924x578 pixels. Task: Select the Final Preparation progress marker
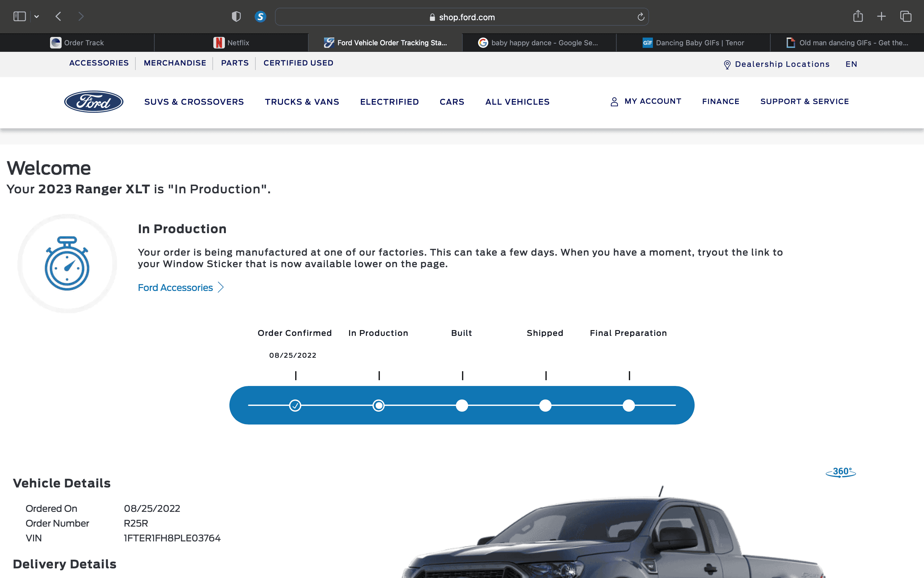pyautogui.click(x=629, y=405)
